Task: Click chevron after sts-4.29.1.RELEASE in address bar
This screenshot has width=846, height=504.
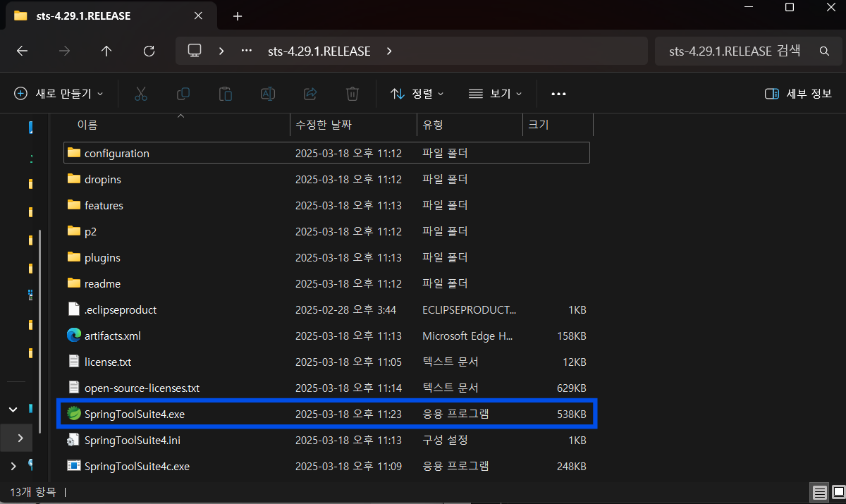Action: point(389,51)
